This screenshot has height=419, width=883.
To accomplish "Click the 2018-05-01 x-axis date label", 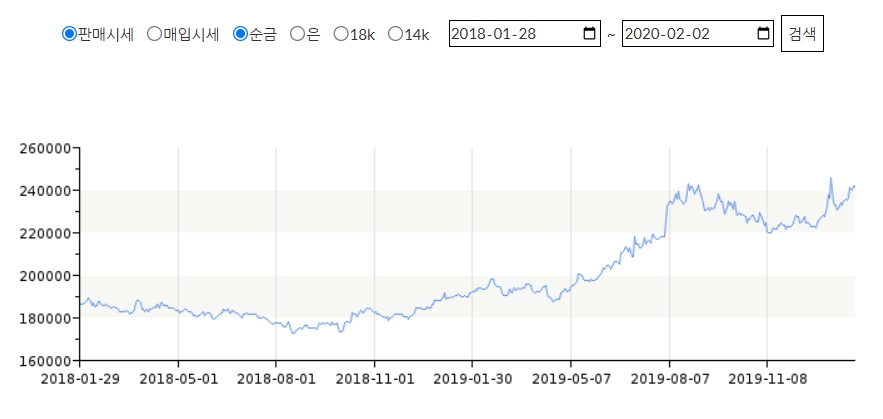I will (x=179, y=379).
